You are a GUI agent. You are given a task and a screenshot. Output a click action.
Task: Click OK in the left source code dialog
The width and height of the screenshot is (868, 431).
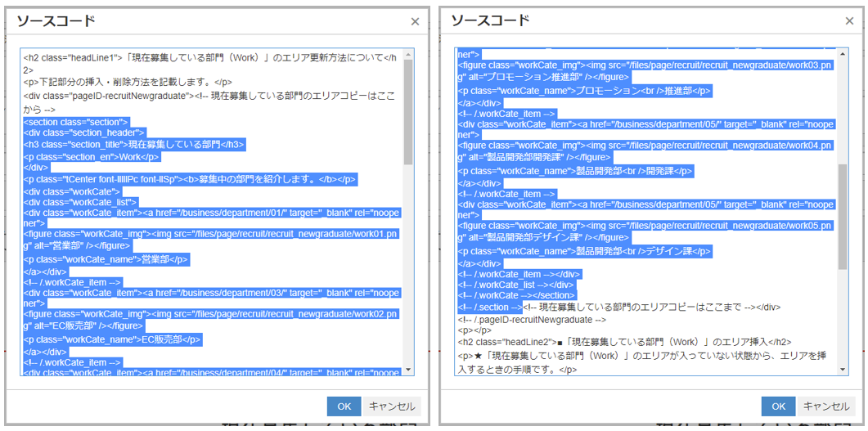pyautogui.click(x=344, y=406)
